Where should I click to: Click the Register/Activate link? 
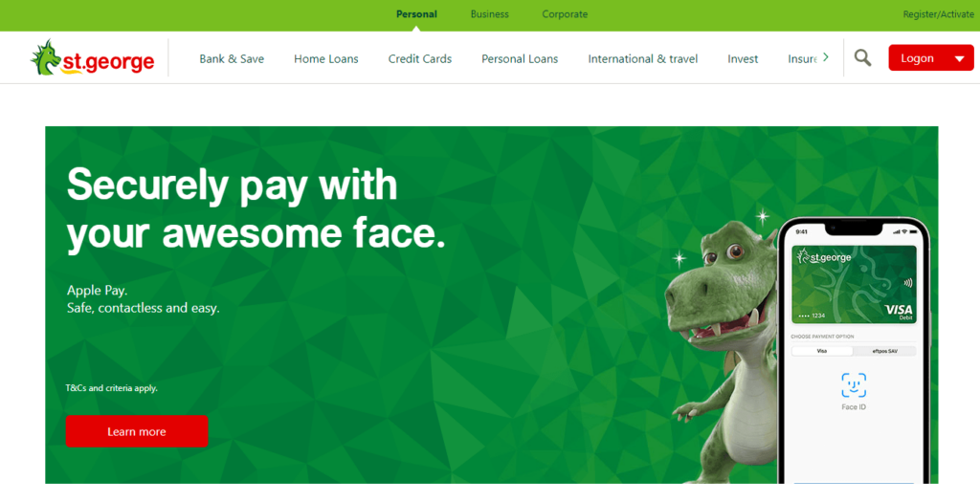coord(938,14)
